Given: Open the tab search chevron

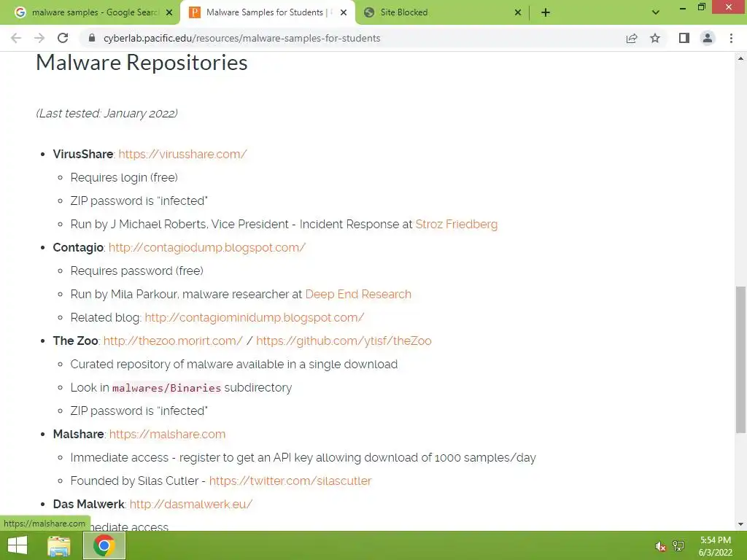Looking at the screenshot, I should (656, 12).
